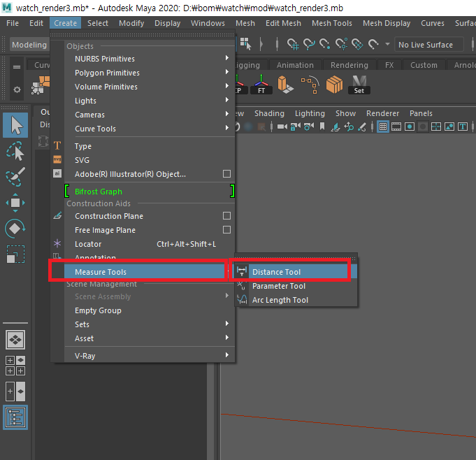Choose Distance Tool from submenu

pyautogui.click(x=296, y=272)
